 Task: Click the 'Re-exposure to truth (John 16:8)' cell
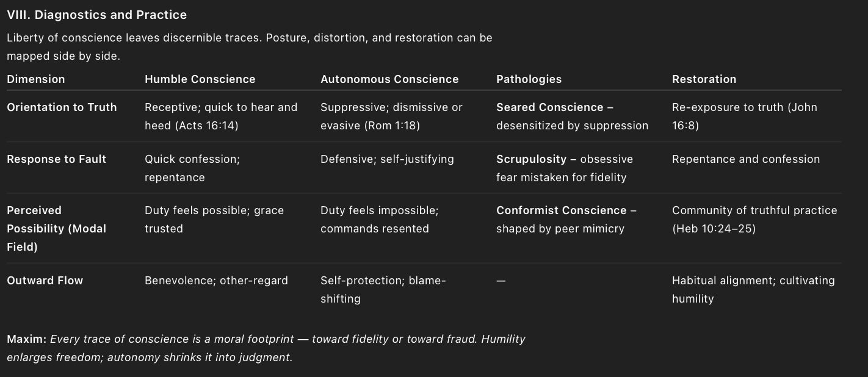click(x=744, y=116)
